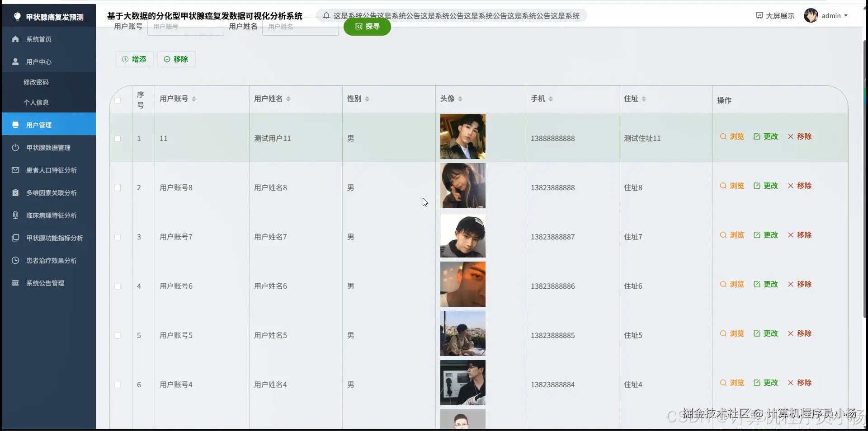Sort by 性别 column arrows
The height and width of the screenshot is (431, 868).
(x=367, y=99)
